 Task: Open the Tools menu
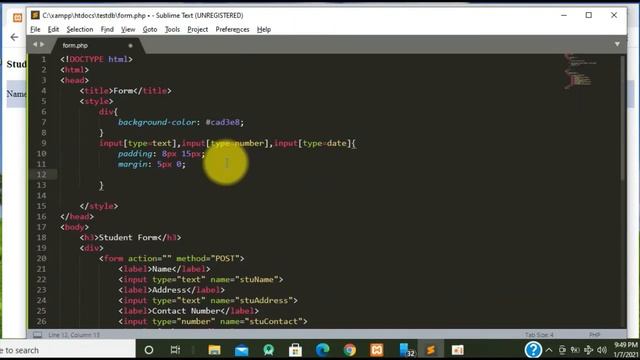172,29
